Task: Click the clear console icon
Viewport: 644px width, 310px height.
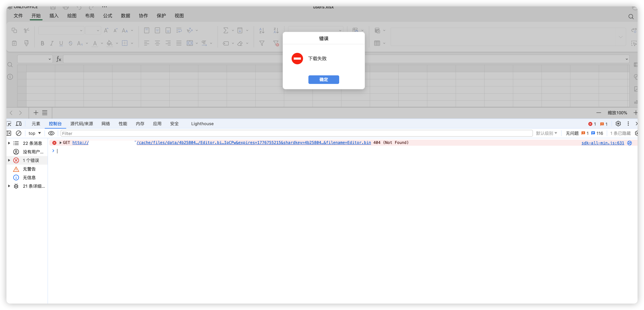Action: (x=18, y=133)
